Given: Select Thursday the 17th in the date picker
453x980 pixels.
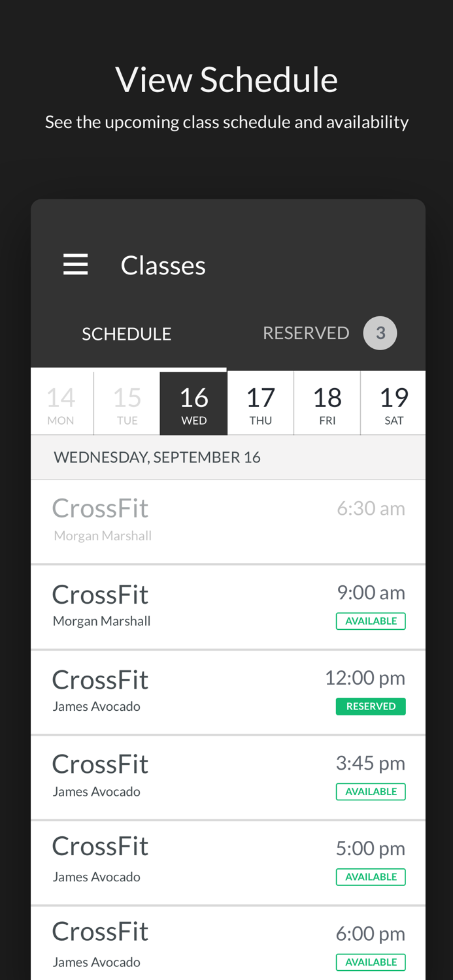Looking at the screenshot, I should [261, 402].
